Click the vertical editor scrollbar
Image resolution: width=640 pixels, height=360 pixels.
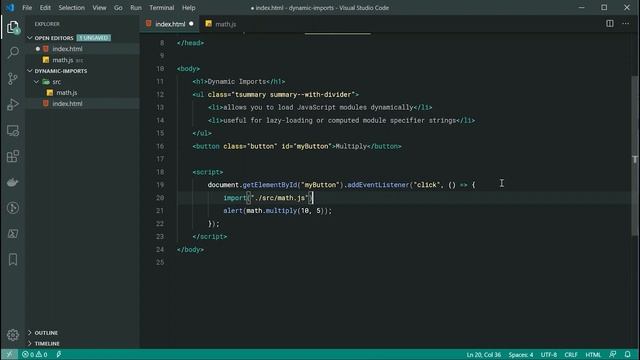[635, 155]
